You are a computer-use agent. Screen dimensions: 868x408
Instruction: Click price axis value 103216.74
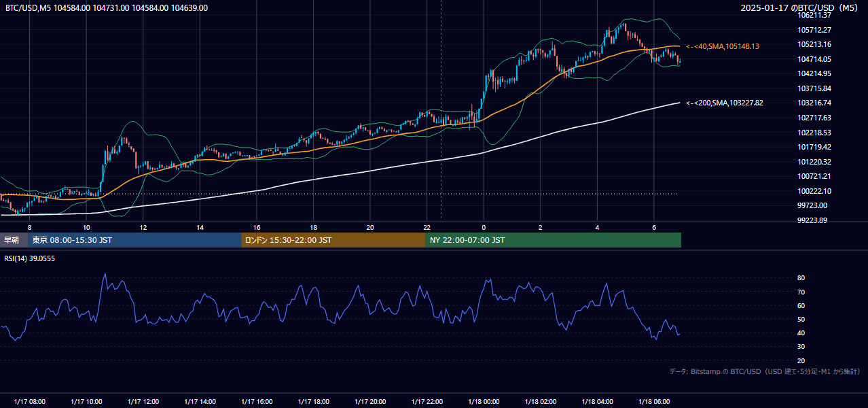815,103
